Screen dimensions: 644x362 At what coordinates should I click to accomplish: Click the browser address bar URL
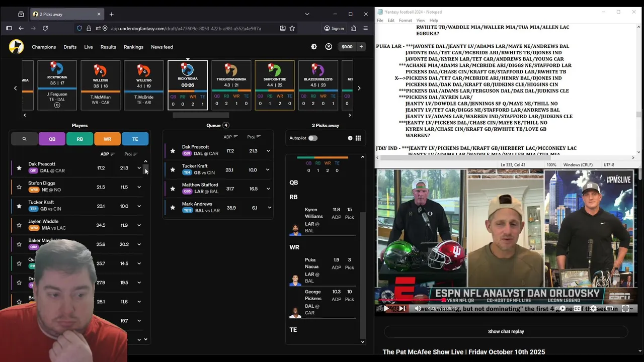click(186, 29)
